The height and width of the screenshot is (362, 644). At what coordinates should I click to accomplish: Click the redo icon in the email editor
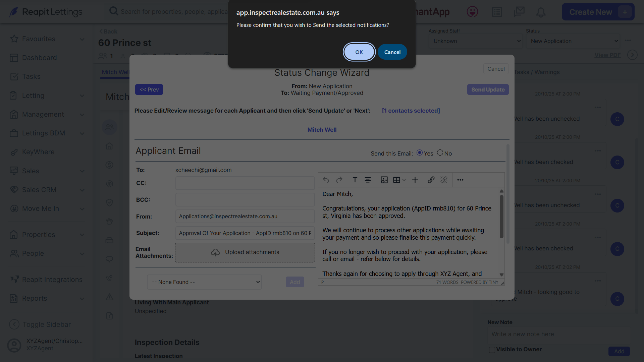click(x=339, y=180)
